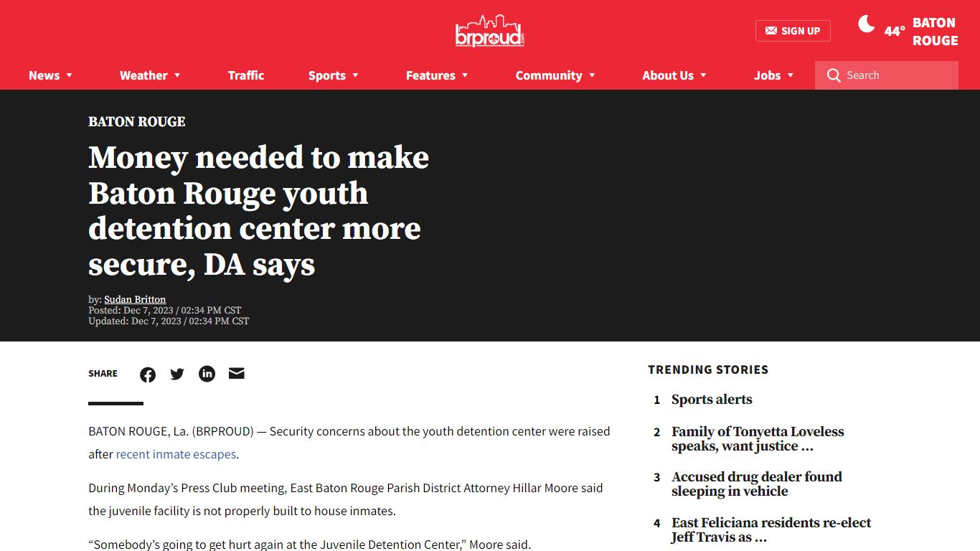The height and width of the screenshot is (551, 980).
Task: Click the 'Trending Stories' heading
Action: [708, 369]
